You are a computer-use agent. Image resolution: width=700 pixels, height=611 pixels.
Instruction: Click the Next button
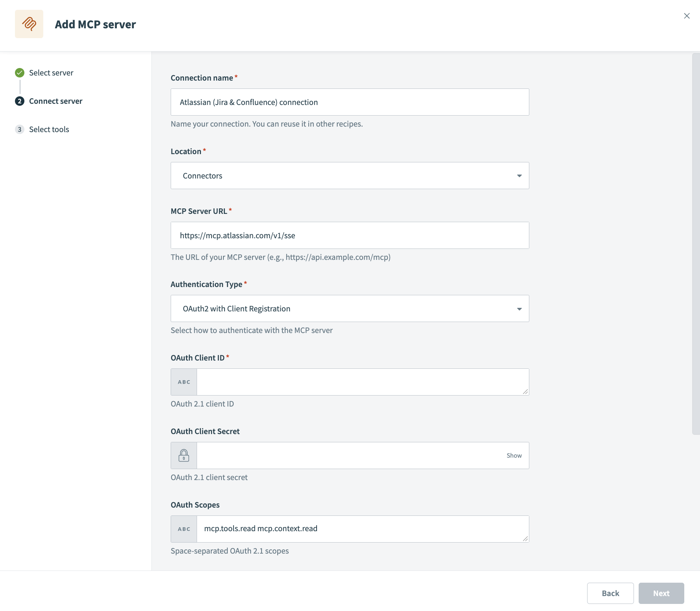(661, 593)
